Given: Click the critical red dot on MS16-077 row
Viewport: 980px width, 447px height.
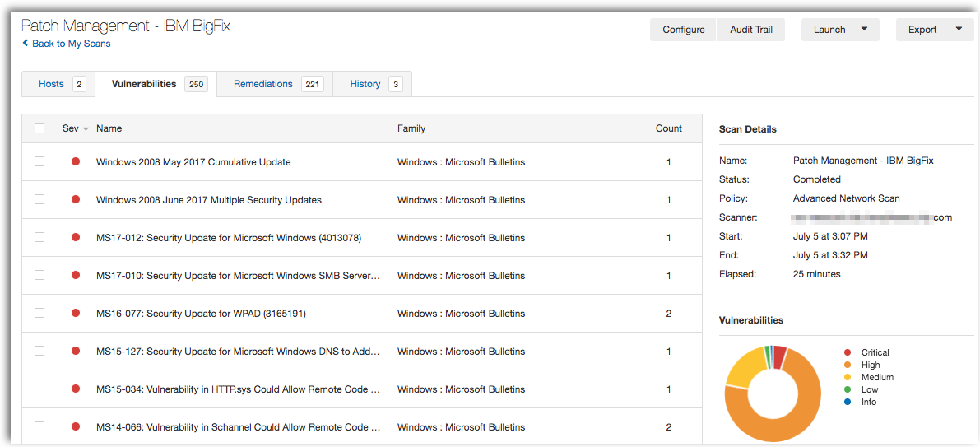Looking at the screenshot, I should 76,313.
